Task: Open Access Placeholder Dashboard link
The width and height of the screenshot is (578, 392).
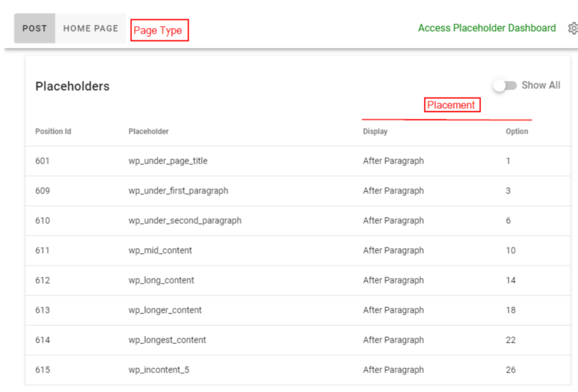Action: [x=486, y=28]
